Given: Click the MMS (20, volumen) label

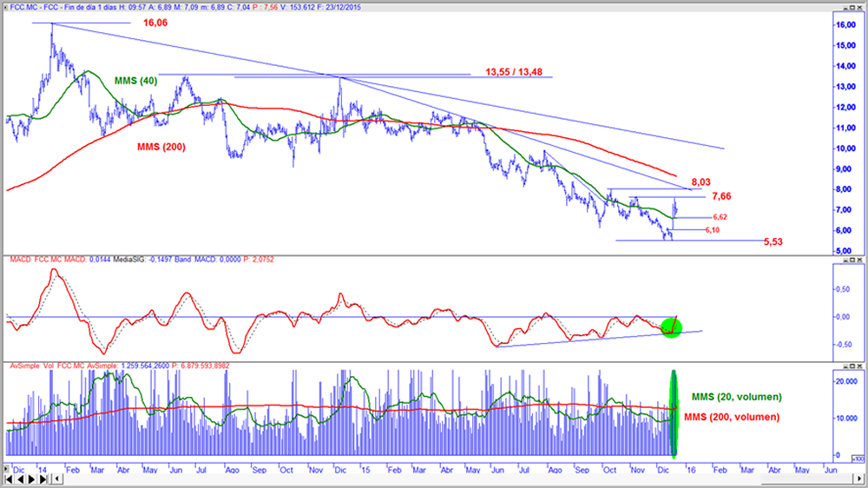Looking at the screenshot, I should pyautogui.click(x=736, y=397).
